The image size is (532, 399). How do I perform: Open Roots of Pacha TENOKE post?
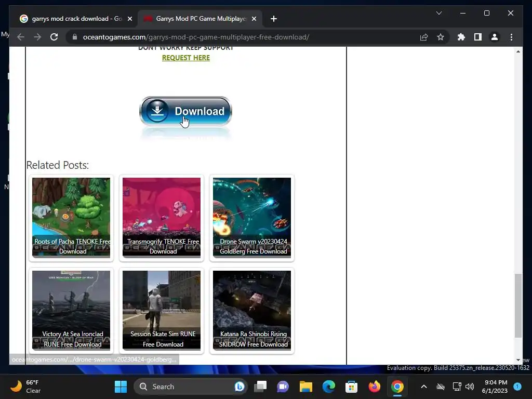click(71, 218)
